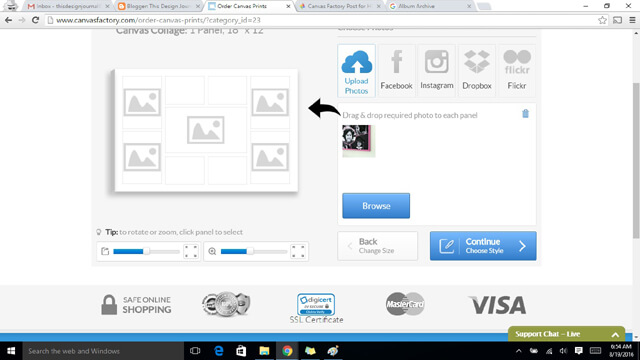Pick Flickr as photo source

coord(517,70)
